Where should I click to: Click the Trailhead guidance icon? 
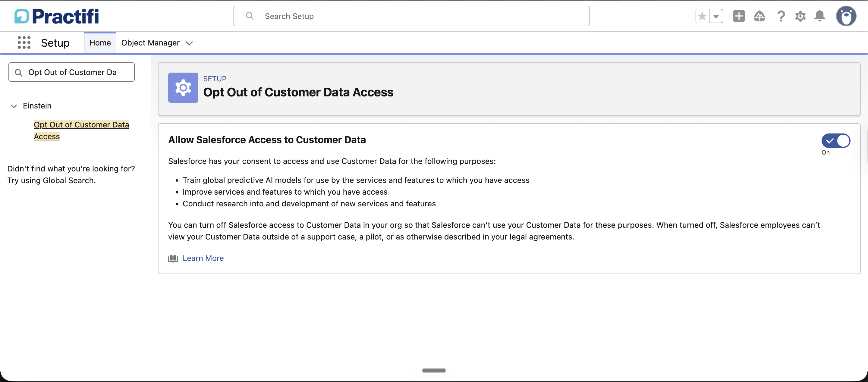coord(759,16)
